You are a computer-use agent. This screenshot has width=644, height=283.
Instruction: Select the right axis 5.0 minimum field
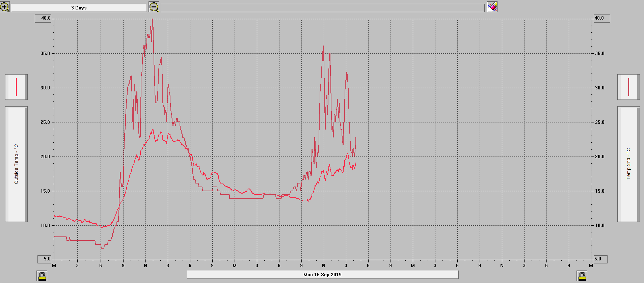point(600,259)
